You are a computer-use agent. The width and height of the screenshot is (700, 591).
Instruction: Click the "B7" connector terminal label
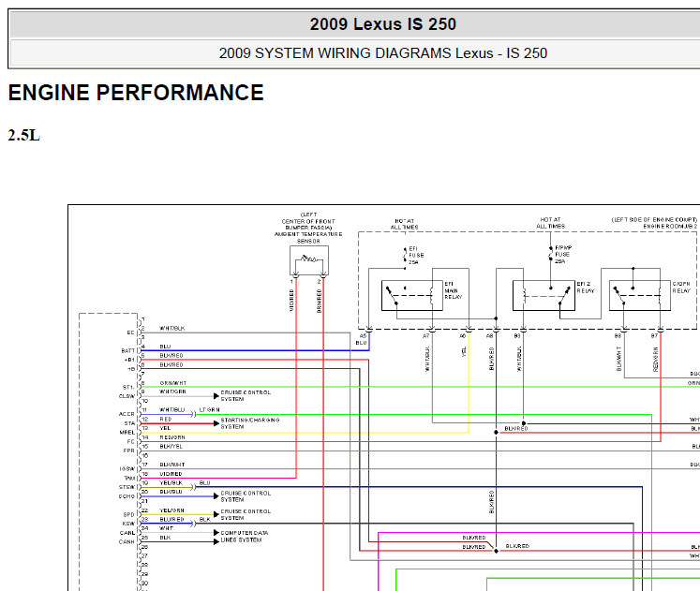[x=654, y=336]
